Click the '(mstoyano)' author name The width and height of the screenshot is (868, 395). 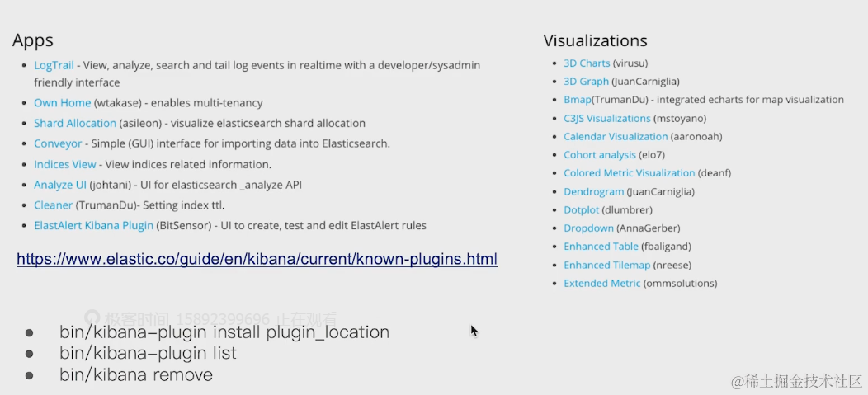point(680,119)
